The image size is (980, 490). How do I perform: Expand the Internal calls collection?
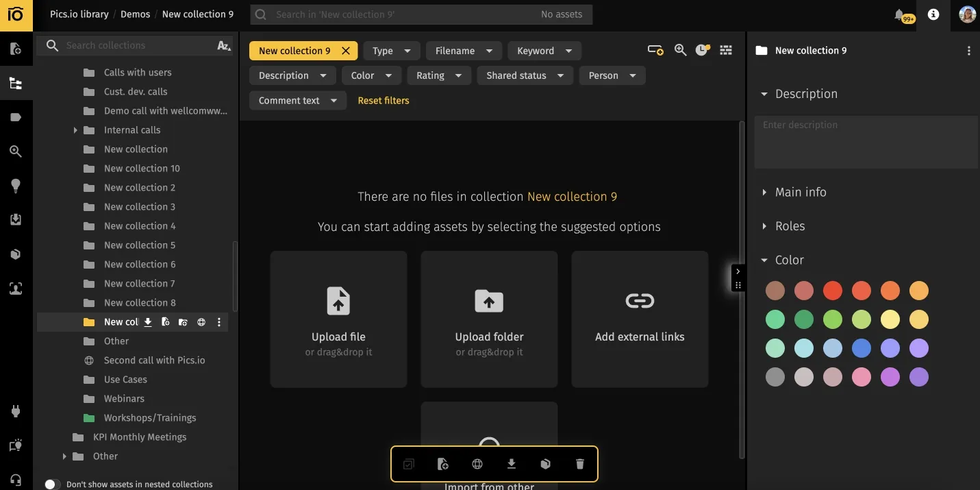(x=75, y=130)
